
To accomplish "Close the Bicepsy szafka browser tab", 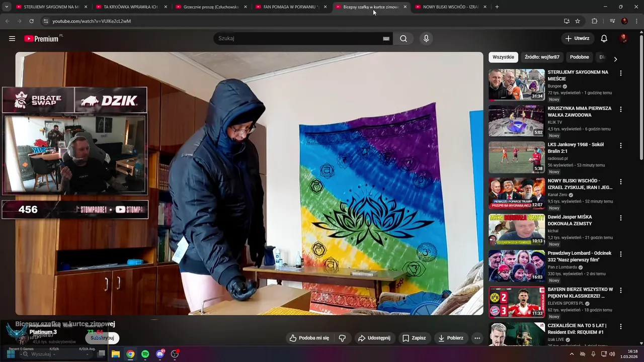I will click(x=405, y=7).
